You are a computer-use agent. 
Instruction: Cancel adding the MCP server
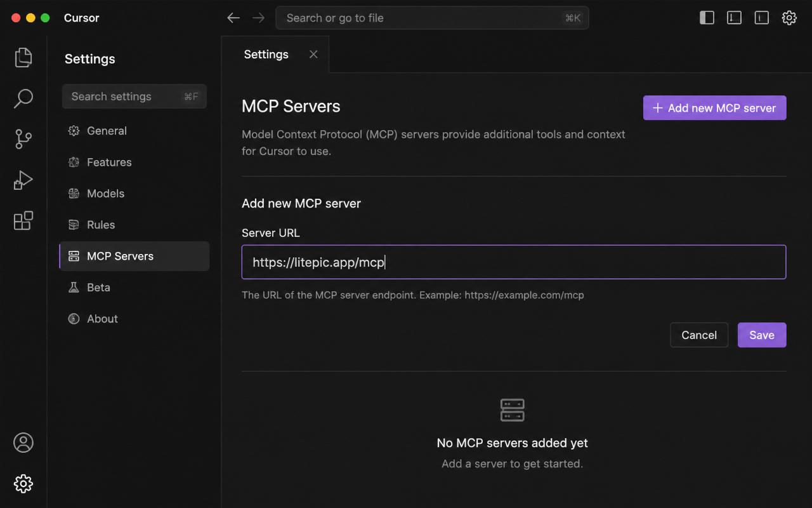coord(699,335)
